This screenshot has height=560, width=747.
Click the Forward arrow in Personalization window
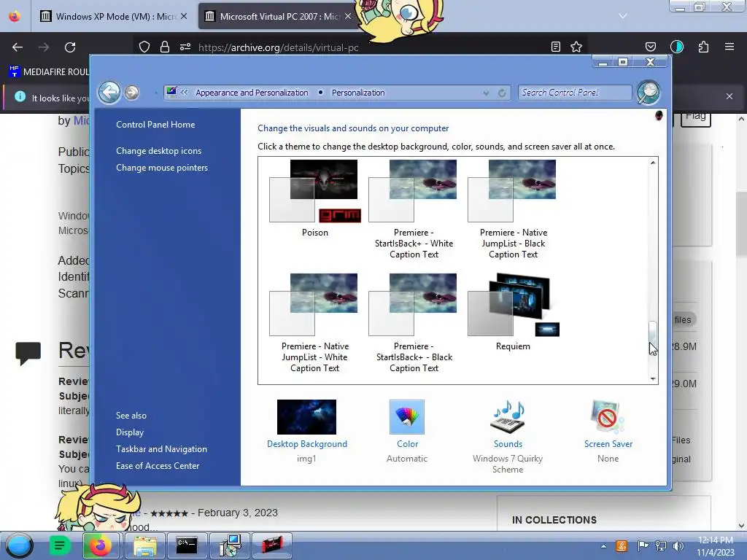click(x=132, y=93)
